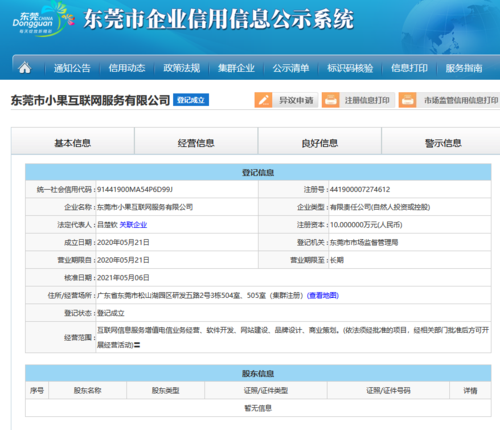
Task: Click the 营业期限自 value 2020年05月21日
Action: pos(123,260)
